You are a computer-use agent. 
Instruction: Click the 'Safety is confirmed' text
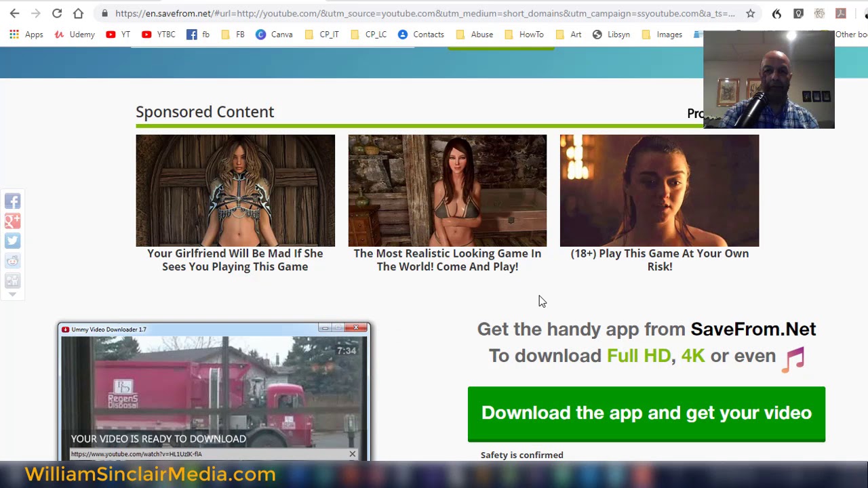[x=522, y=455]
